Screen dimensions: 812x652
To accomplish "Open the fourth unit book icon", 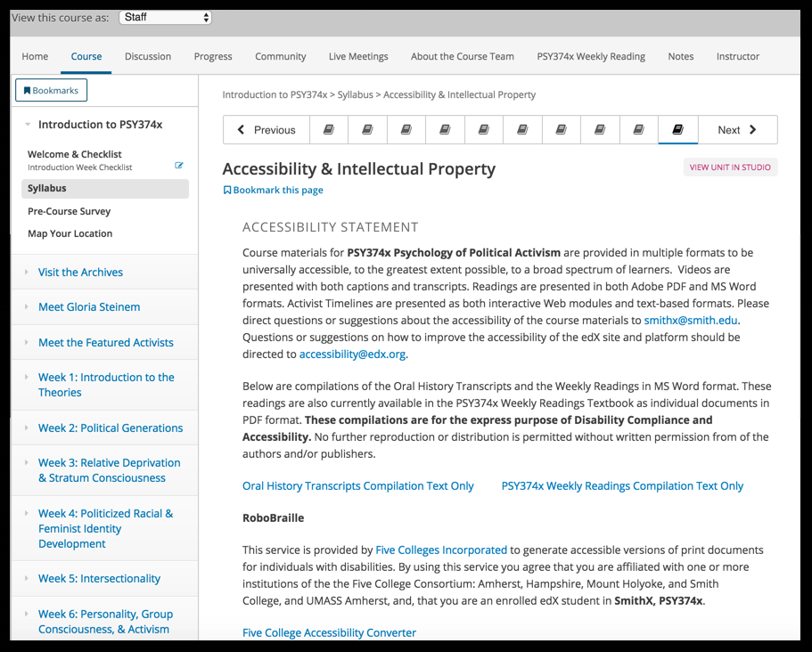I will tap(446, 129).
